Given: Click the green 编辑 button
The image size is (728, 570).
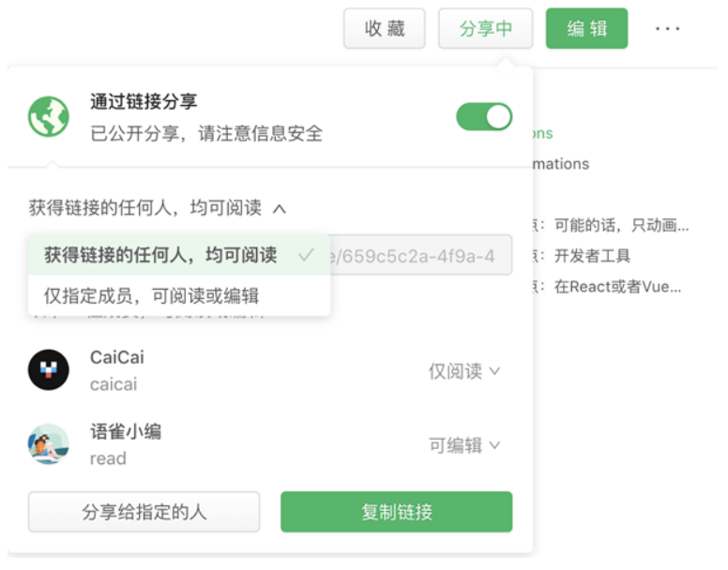Looking at the screenshot, I should coord(587,28).
